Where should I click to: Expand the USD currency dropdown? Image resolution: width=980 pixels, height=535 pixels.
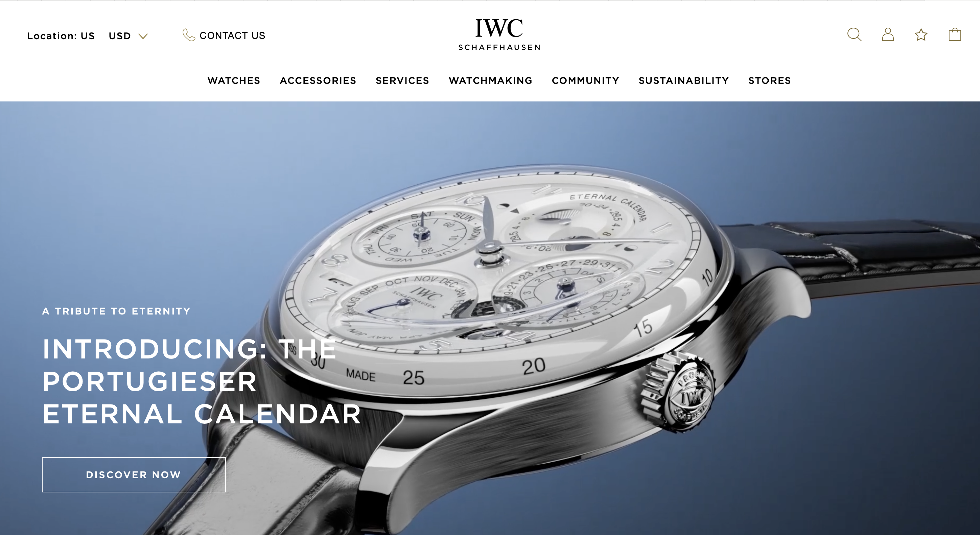(128, 36)
